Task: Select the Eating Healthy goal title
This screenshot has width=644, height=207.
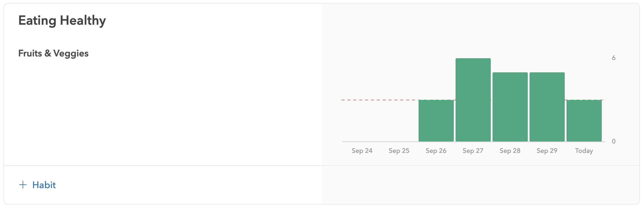Action: click(62, 21)
